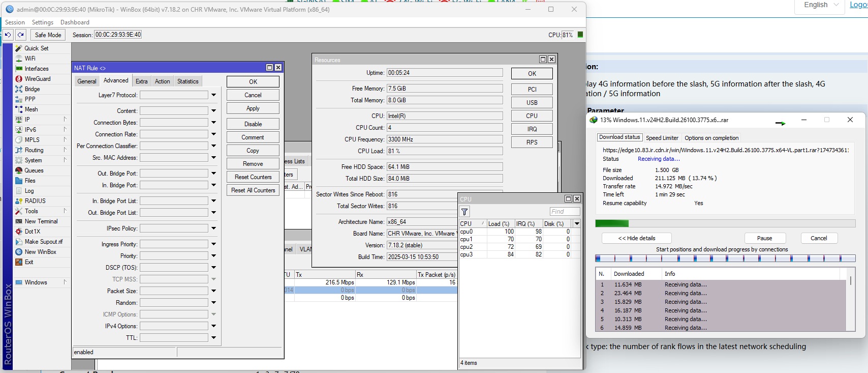Open the Dashboard menu
This screenshot has height=373, width=868.
pos(75,22)
